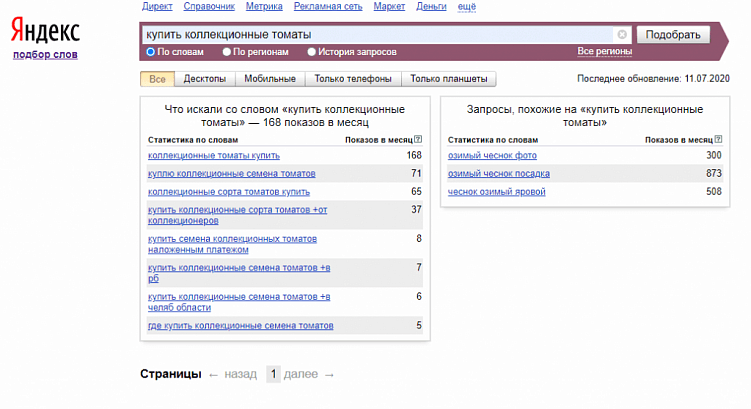
Task: Click the 'Подобрать' button
Action: [673, 34]
